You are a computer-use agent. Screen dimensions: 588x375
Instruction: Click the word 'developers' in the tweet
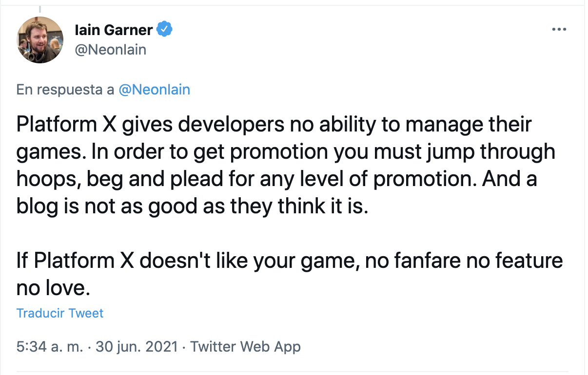[228, 125]
